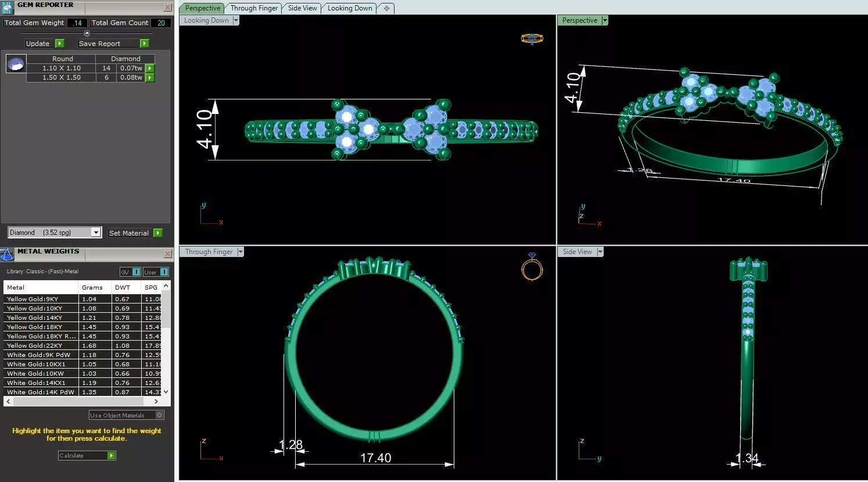
Task: Switch to the Side View tab
Action: click(x=303, y=8)
